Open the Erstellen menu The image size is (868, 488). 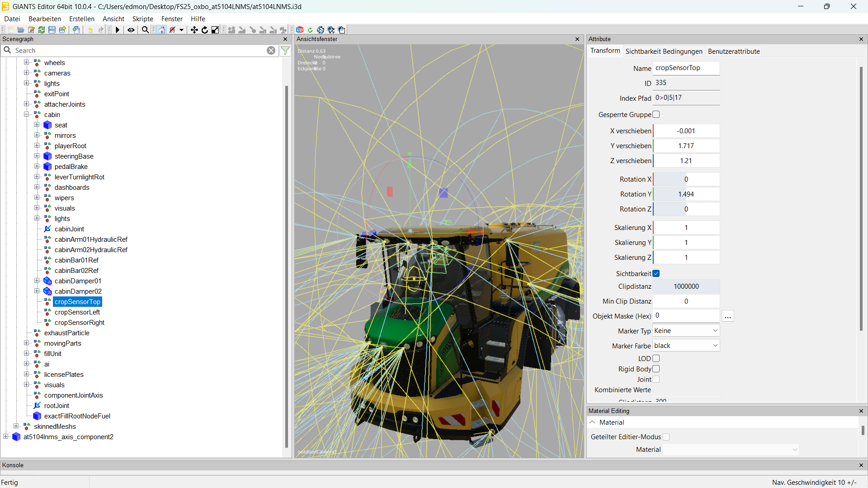pos(82,19)
